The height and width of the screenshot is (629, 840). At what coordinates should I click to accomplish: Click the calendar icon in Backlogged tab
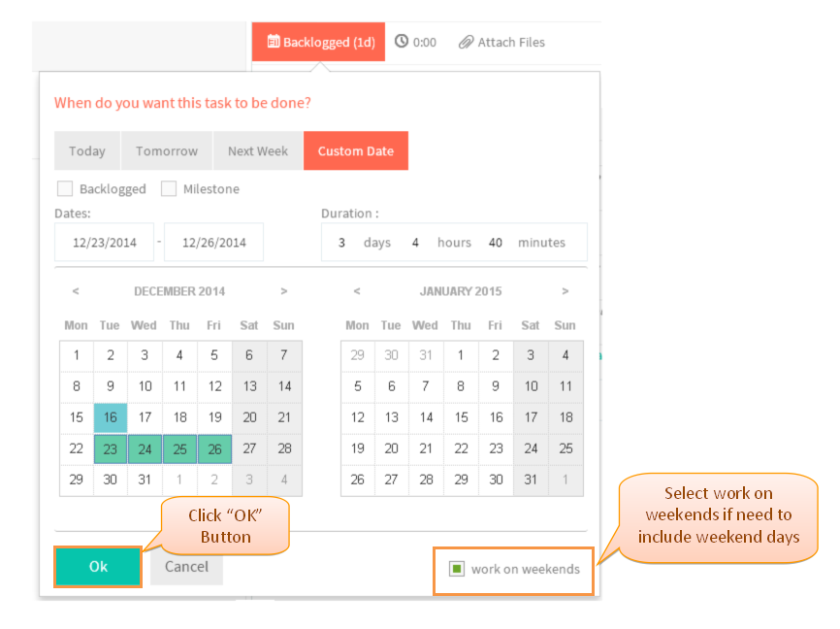274,42
